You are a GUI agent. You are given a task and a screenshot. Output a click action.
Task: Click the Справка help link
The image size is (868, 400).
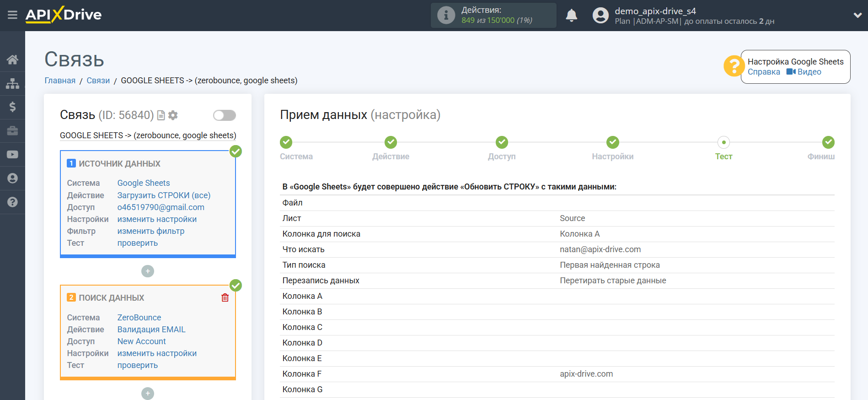pos(763,72)
